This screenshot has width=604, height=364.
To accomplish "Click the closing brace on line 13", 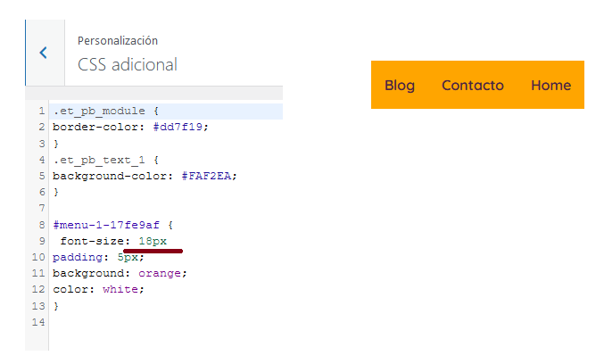I will coord(56,306).
